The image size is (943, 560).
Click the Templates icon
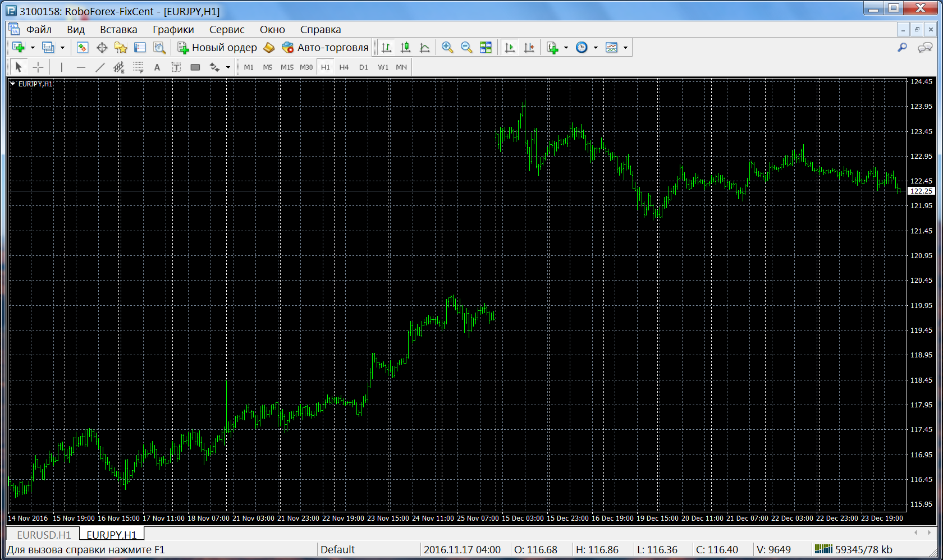(x=612, y=48)
